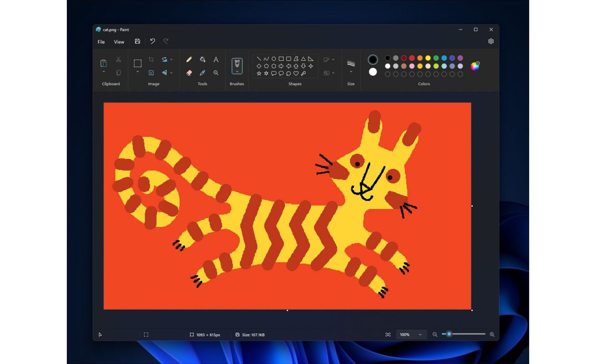Open the Edit colors rainbow wheel
The height and width of the screenshot is (364, 596).
[x=475, y=66]
